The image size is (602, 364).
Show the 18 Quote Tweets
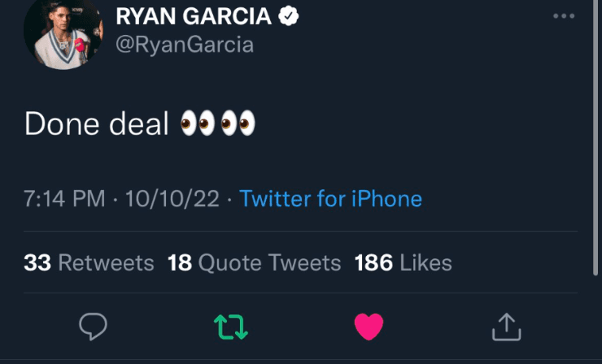254,262
